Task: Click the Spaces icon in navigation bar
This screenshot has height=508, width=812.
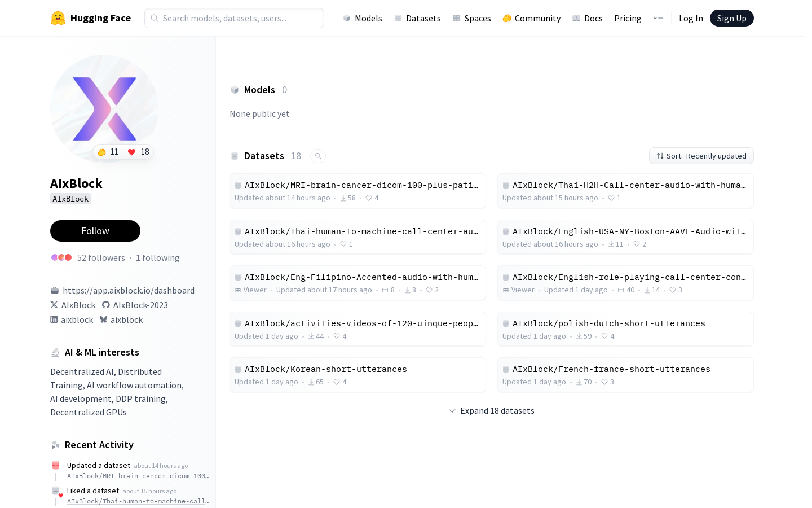Action: [457, 18]
